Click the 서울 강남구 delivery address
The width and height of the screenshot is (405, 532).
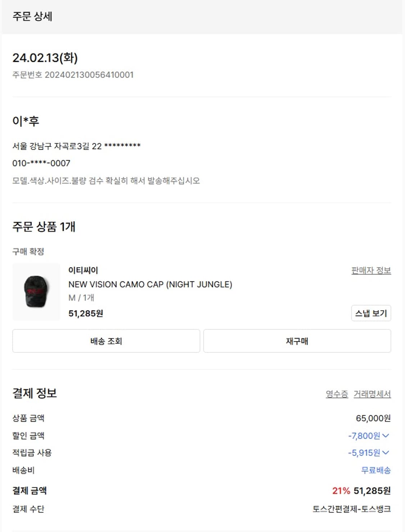click(76, 146)
